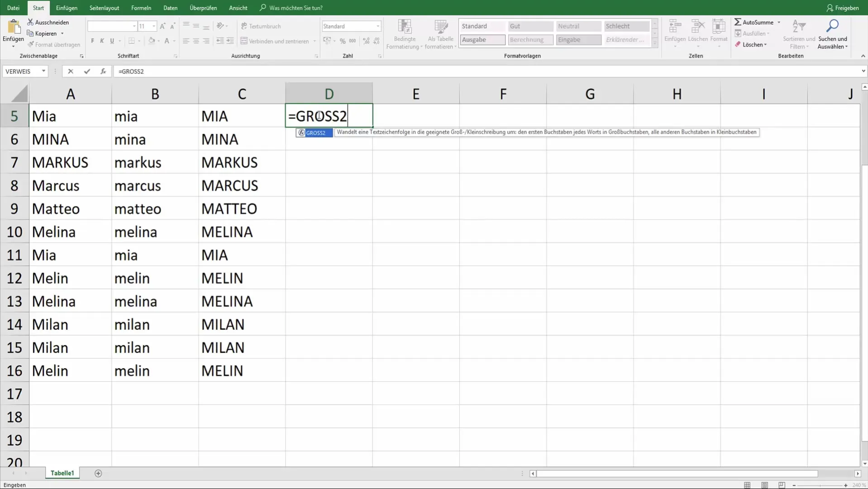This screenshot has height=489, width=868.
Task: Click Format übertragen painter
Action: pos(53,45)
